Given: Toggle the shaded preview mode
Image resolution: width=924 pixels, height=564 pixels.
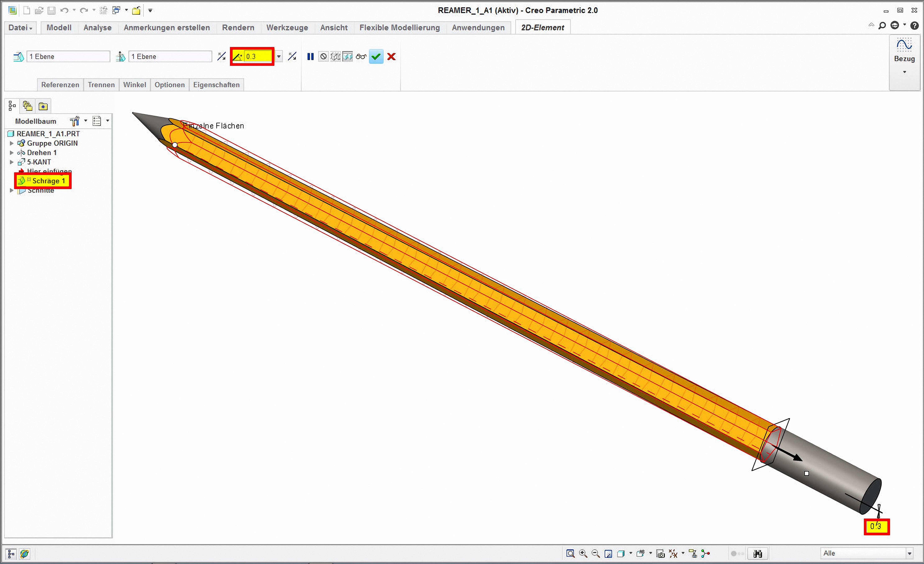Looking at the screenshot, I should [348, 57].
